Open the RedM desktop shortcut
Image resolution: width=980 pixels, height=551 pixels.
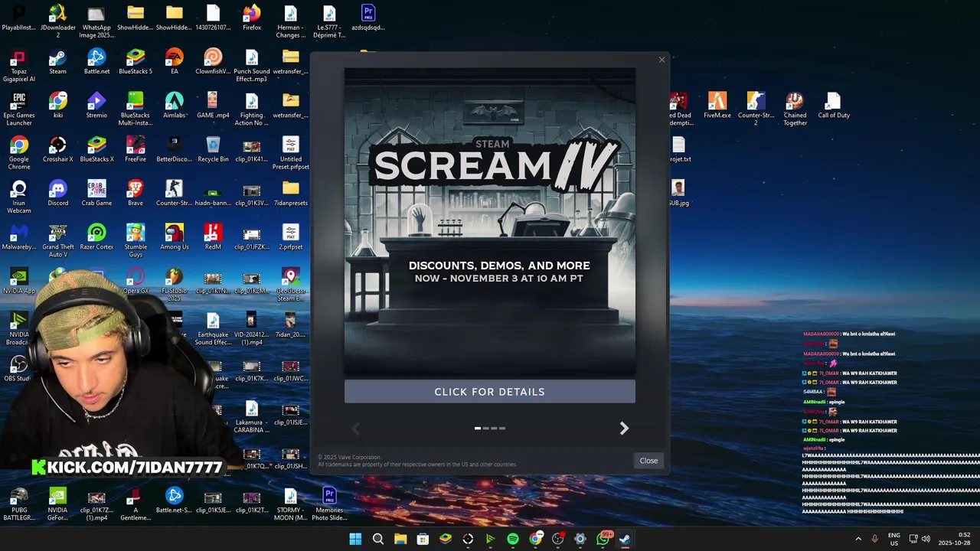(213, 237)
